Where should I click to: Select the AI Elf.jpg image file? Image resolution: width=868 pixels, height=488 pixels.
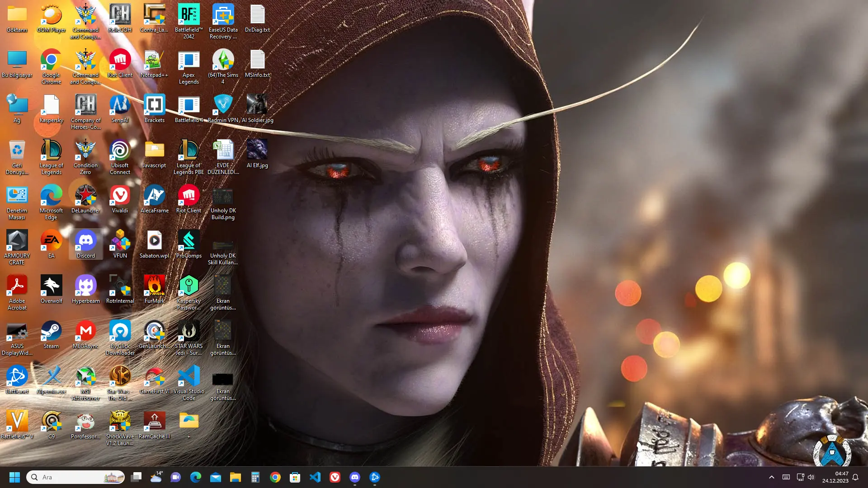pos(258,154)
